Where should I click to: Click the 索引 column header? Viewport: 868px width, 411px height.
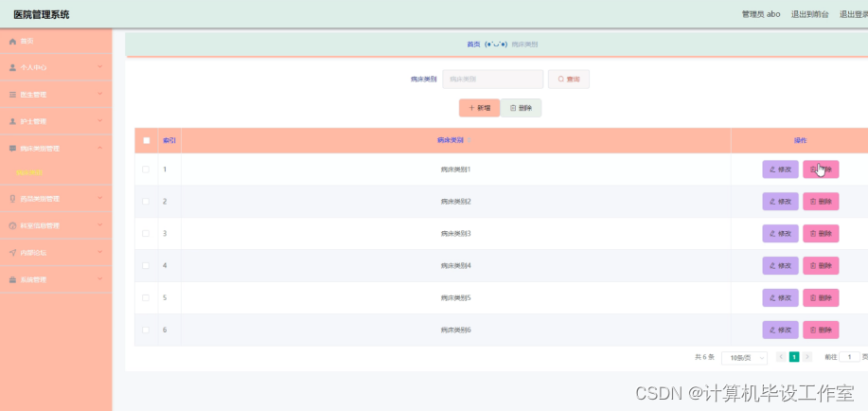(x=168, y=141)
